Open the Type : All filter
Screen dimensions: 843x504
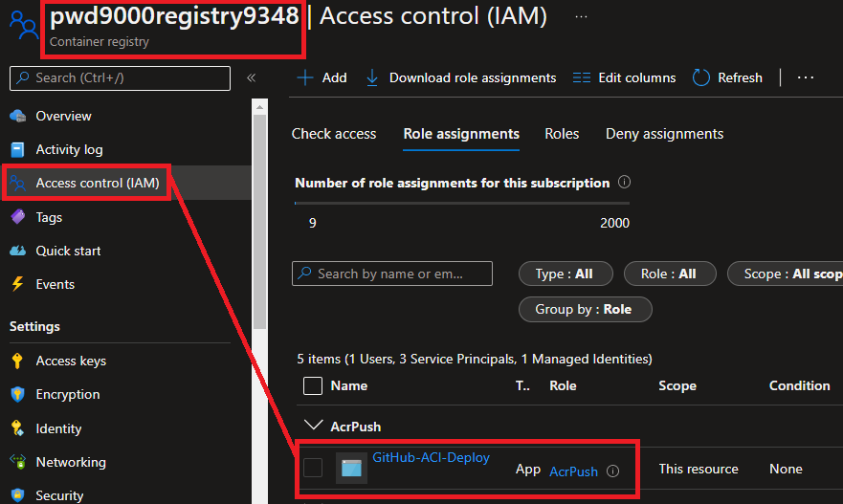[x=566, y=274]
